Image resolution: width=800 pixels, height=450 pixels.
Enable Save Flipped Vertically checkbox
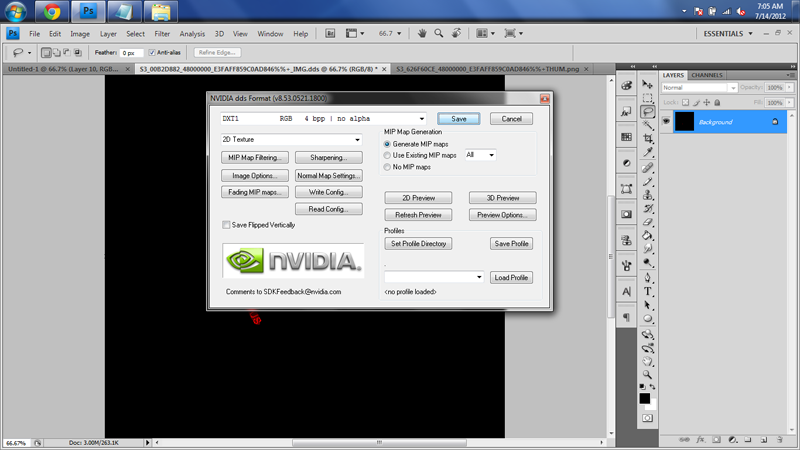click(x=226, y=225)
